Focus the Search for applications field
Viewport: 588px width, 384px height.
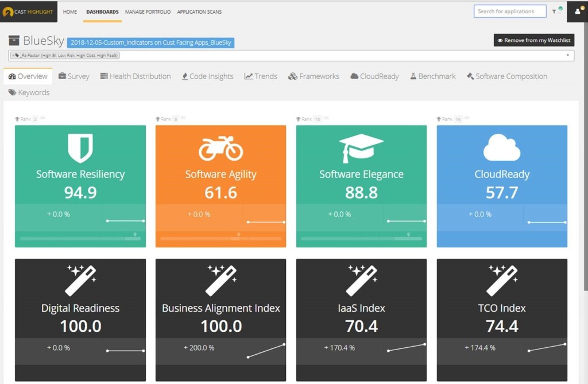coord(510,11)
